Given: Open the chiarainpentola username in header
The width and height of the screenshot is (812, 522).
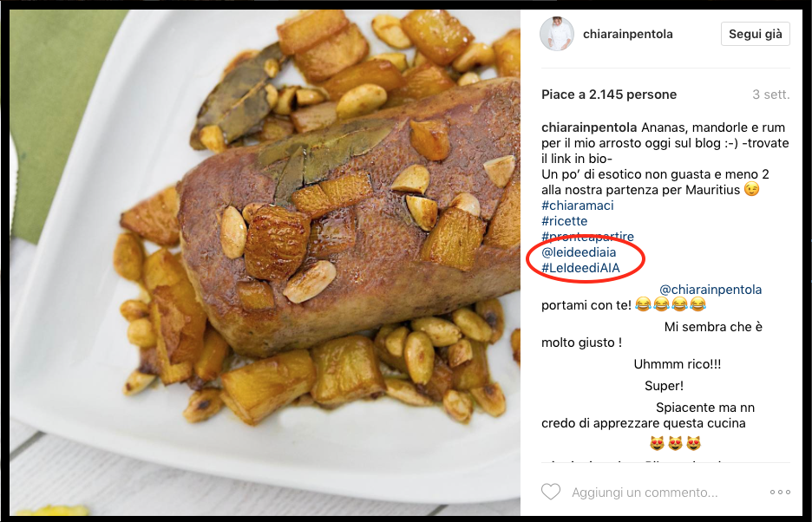Looking at the screenshot, I should (x=627, y=34).
